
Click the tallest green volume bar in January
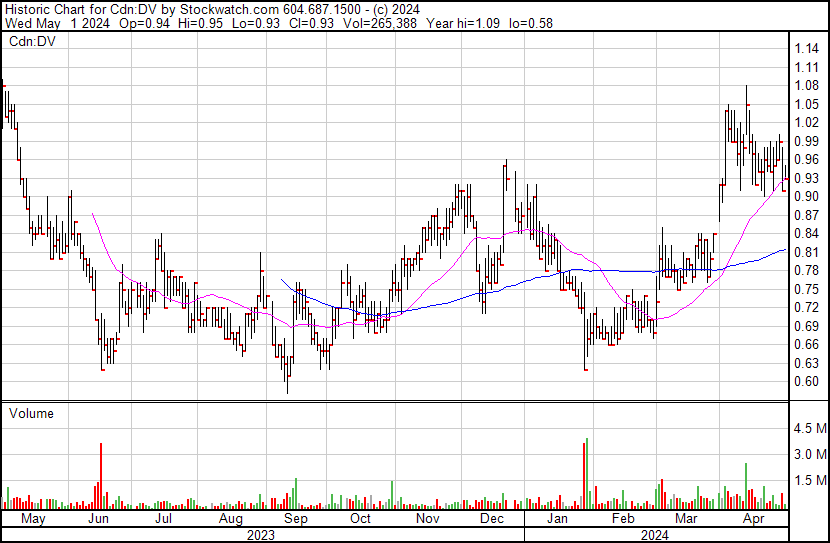click(587, 473)
